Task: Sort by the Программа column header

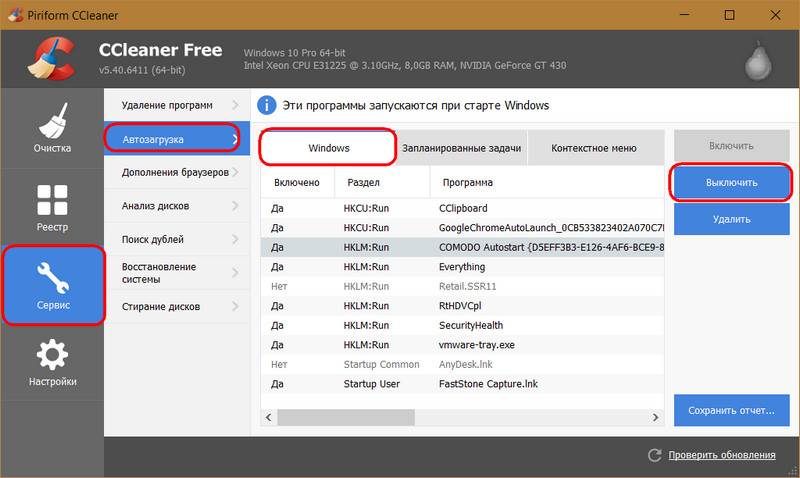Action: pyautogui.click(x=547, y=183)
